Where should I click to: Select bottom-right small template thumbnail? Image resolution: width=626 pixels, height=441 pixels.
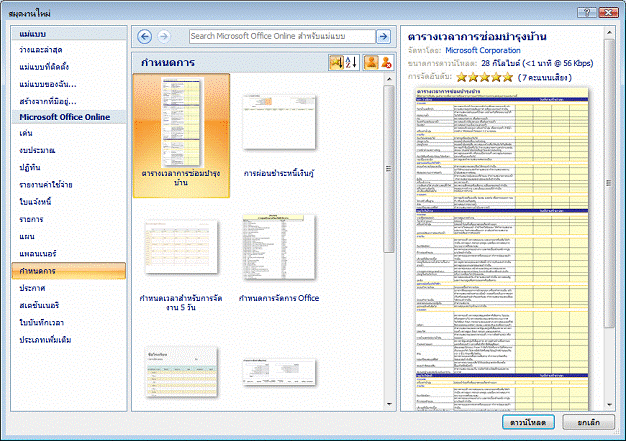pos(279,372)
